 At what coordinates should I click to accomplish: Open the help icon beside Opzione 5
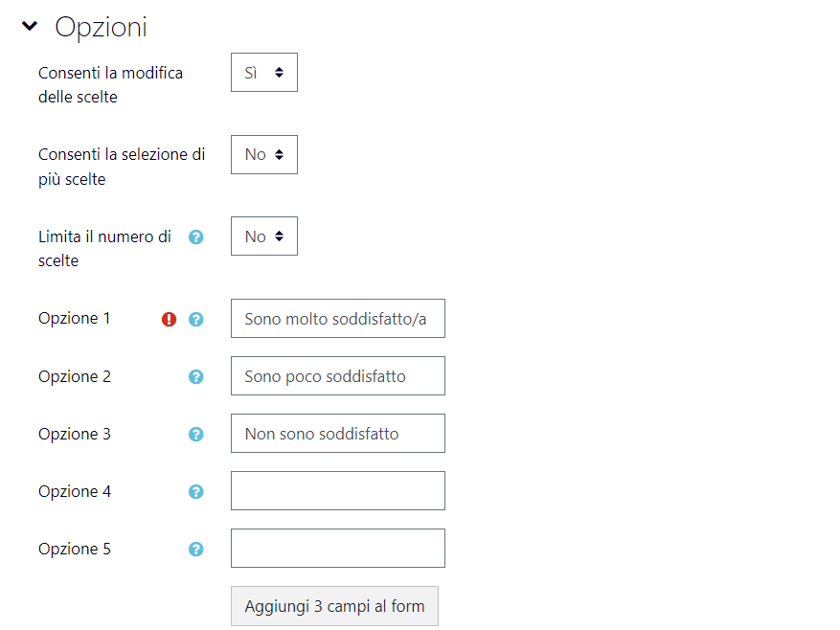click(x=196, y=550)
